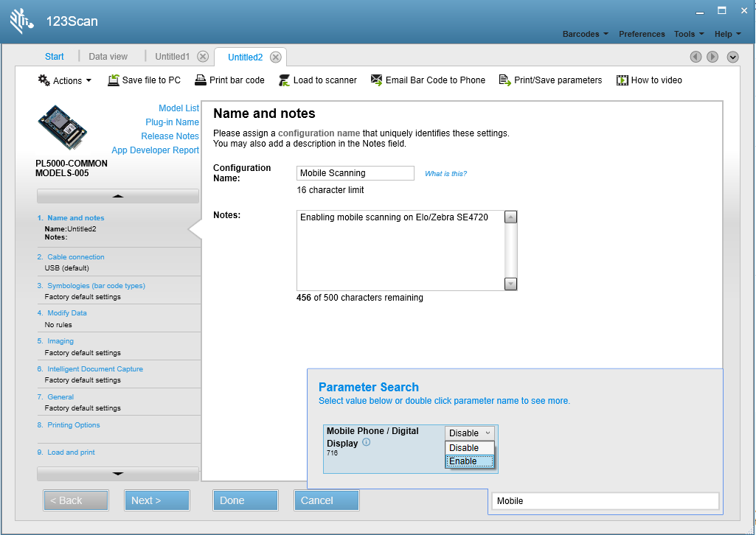Open the tab list dropdown circle

(x=733, y=57)
